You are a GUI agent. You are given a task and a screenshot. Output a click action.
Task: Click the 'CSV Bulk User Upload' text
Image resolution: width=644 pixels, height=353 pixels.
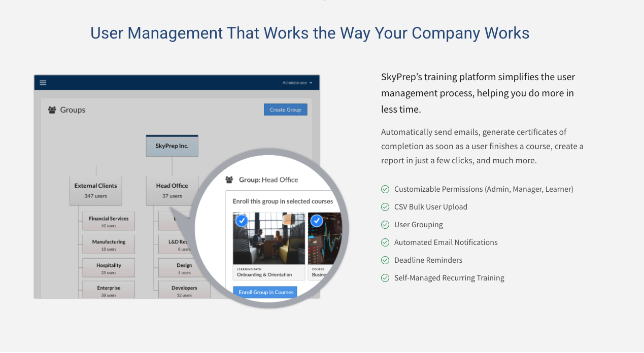pos(431,207)
